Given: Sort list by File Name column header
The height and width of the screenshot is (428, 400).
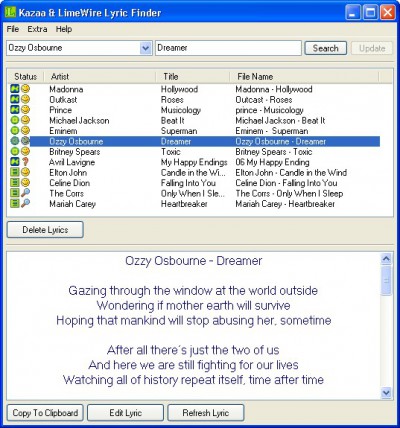Looking at the screenshot, I should (x=304, y=76).
